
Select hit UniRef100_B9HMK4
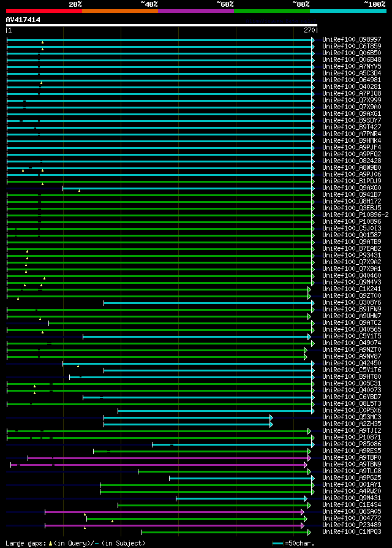click(352, 140)
